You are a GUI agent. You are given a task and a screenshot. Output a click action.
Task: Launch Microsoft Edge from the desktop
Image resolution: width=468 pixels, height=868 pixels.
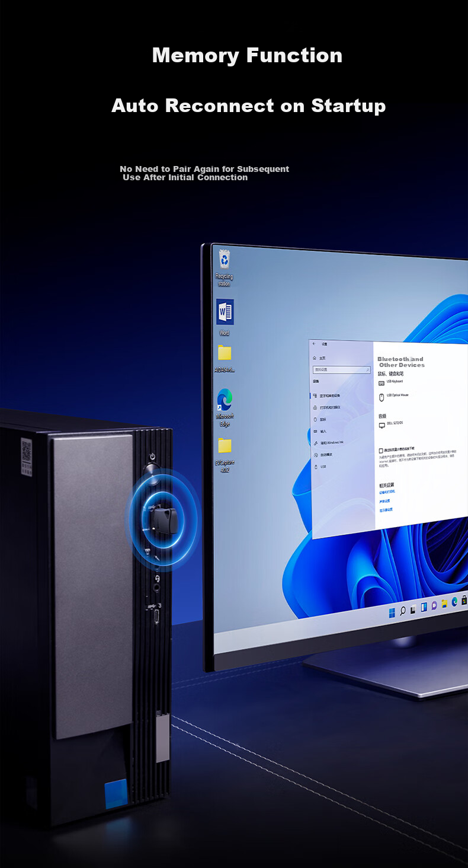coord(225,407)
